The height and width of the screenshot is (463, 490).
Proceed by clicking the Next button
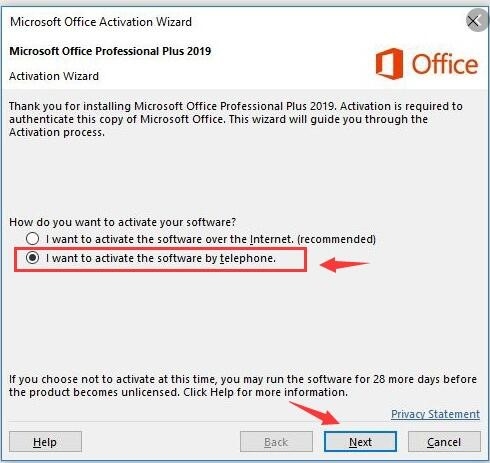(360, 442)
